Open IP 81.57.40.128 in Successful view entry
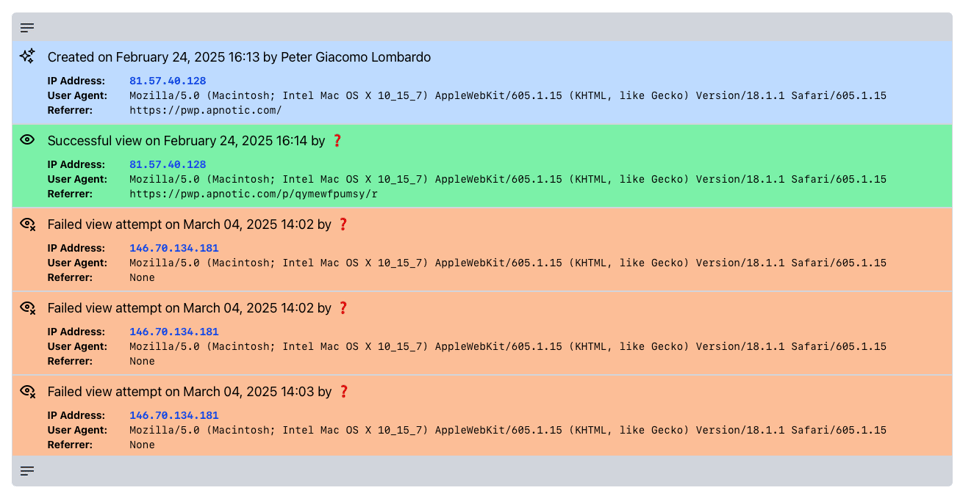960x493 pixels. click(x=167, y=165)
